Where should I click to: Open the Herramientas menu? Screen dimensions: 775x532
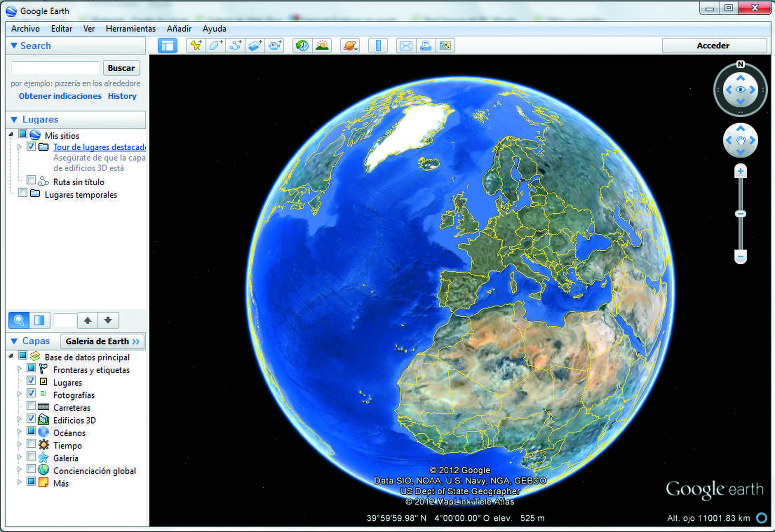click(130, 28)
